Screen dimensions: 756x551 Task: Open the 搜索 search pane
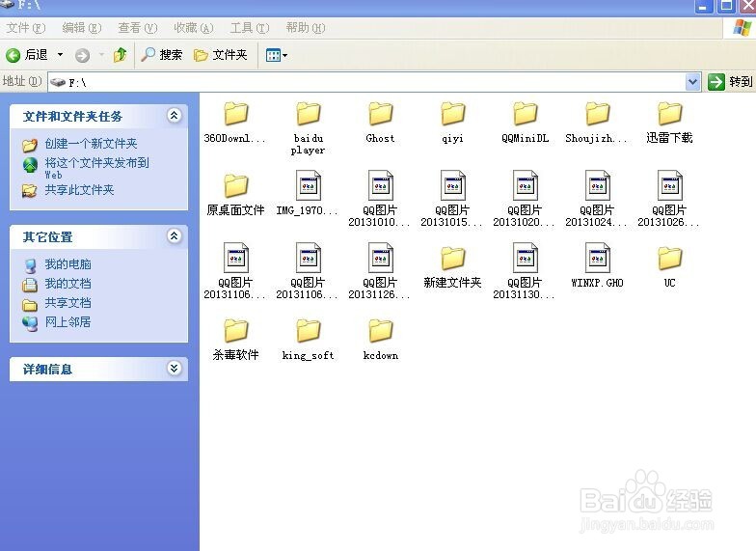pos(162,55)
